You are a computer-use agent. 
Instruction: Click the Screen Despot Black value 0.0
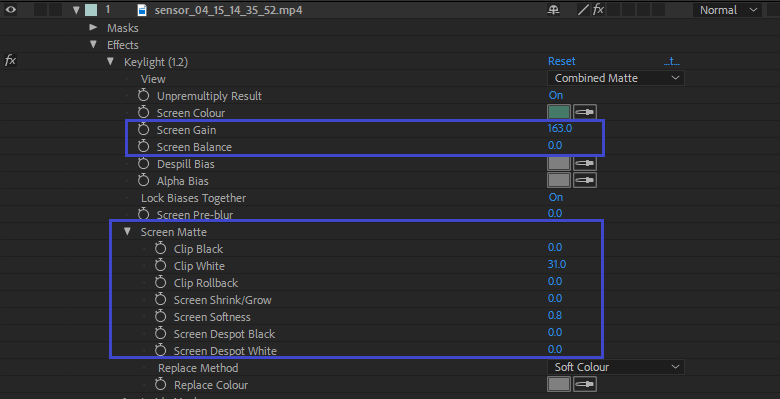click(555, 332)
